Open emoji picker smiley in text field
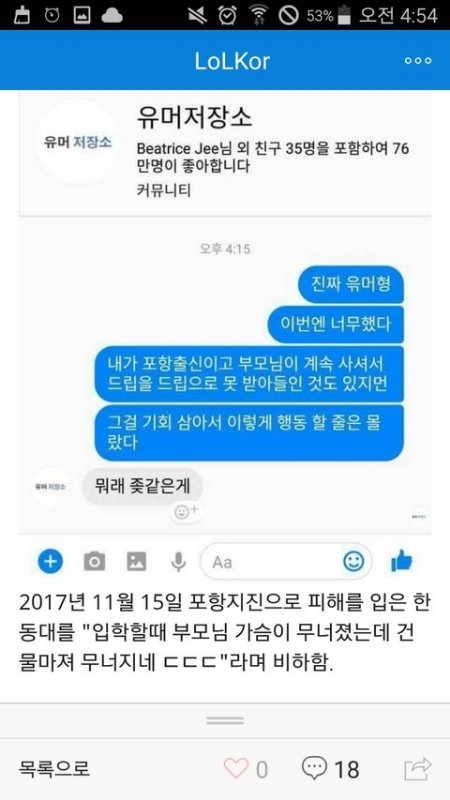 pos(353,561)
